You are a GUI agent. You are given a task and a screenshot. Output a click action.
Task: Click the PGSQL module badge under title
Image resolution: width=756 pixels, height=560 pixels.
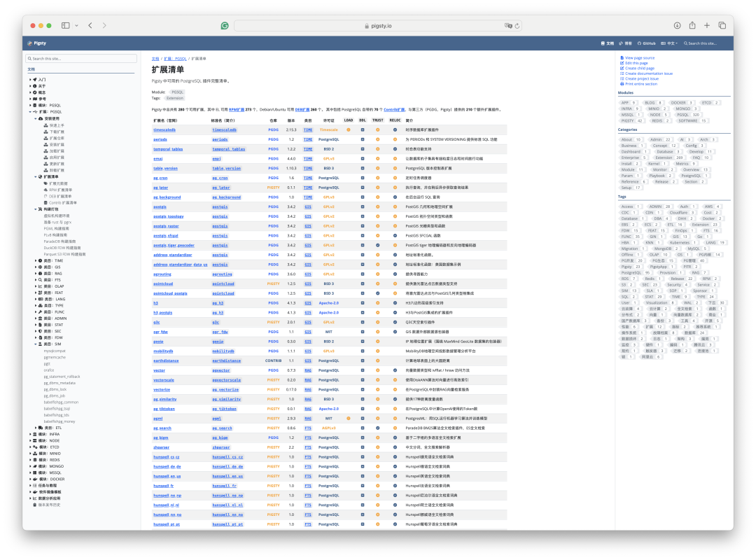177,92
